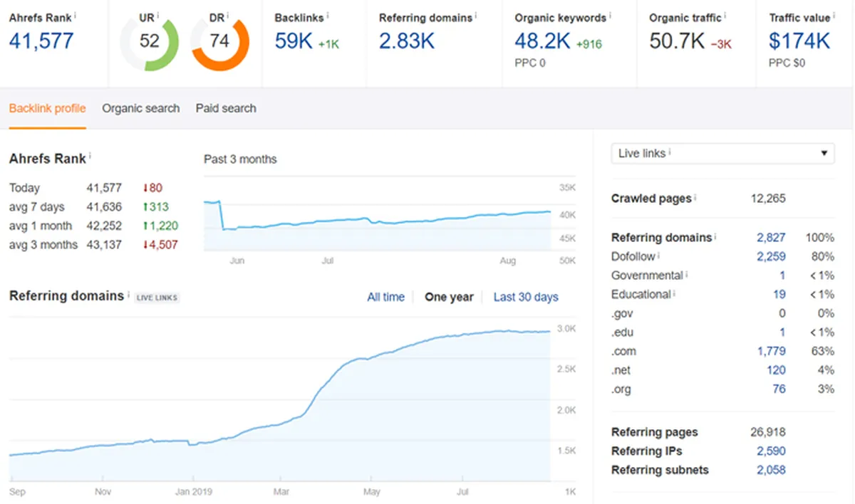The height and width of the screenshot is (504, 855).
Task: Click info icon beside DR gauge label
Action: (229, 15)
